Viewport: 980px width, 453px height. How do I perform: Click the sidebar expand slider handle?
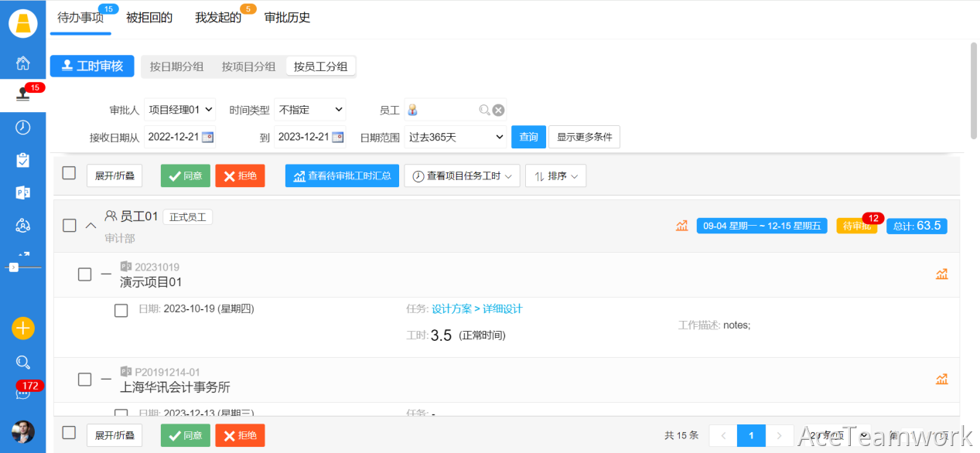coord(14,267)
